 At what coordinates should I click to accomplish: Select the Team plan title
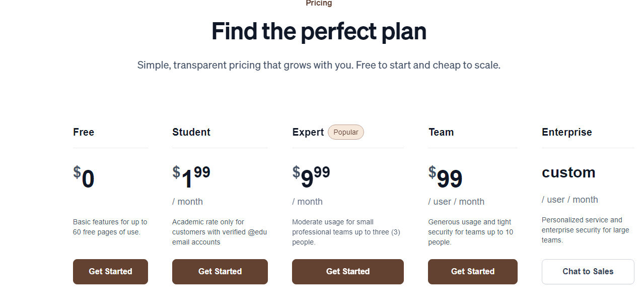(441, 132)
